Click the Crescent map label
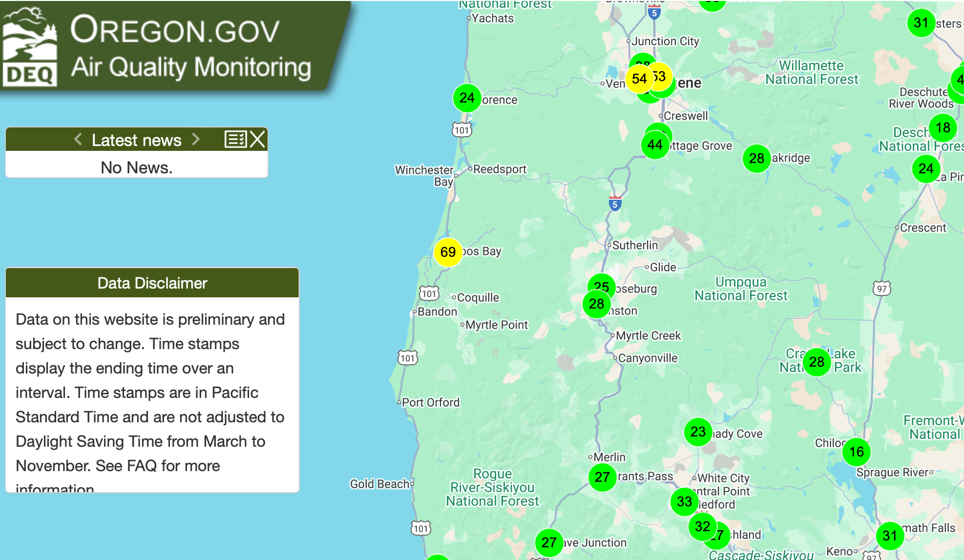The width and height of the screenshot is (964, 560). coord(923,228)
